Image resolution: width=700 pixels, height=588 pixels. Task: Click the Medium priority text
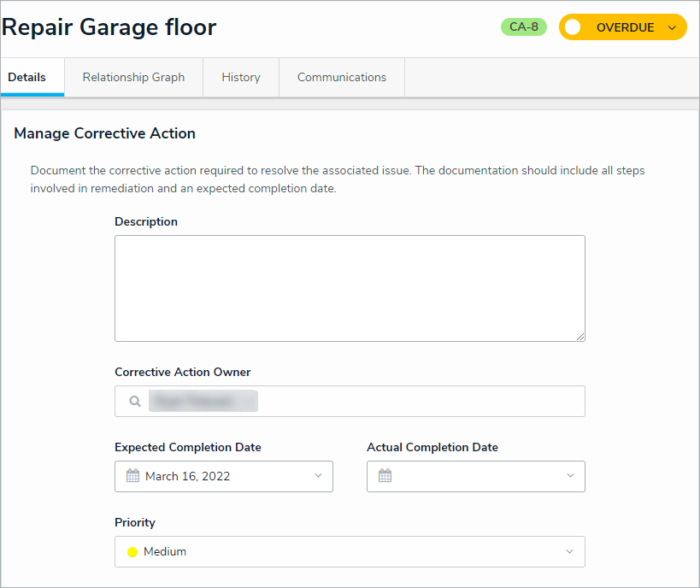point(165,552)
